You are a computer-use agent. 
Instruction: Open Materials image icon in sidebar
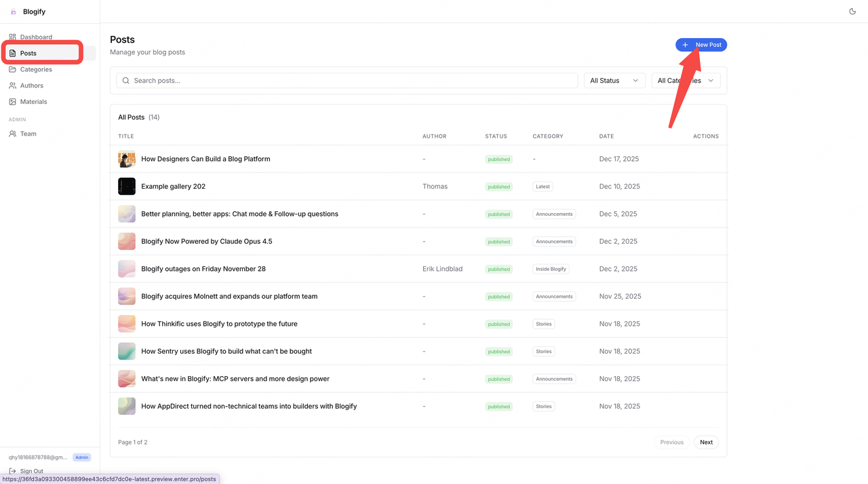click(x=12, y=102)
